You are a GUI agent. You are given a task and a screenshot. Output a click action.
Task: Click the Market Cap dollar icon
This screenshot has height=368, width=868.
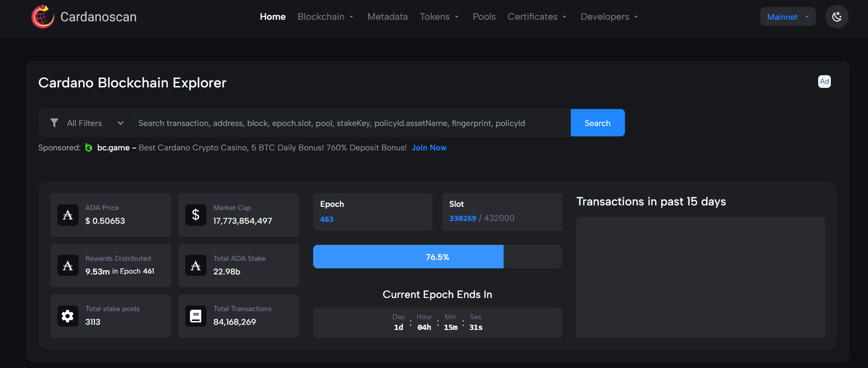coord(196,215)
